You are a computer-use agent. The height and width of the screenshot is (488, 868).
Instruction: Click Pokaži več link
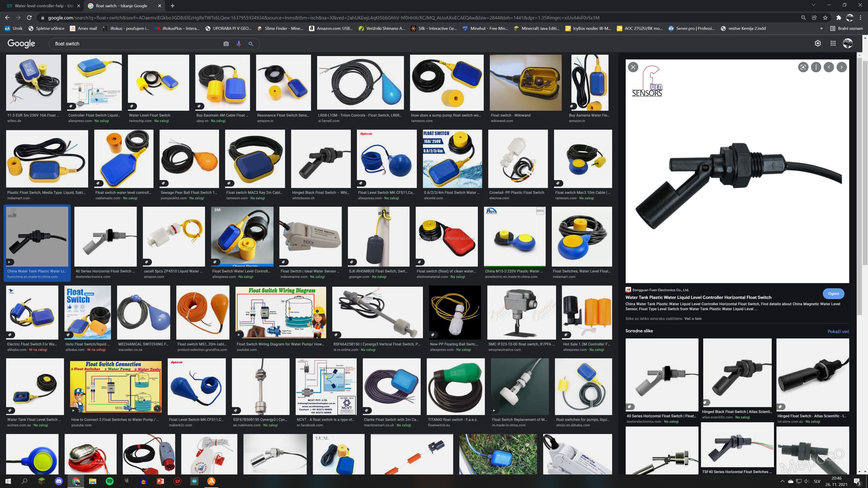838,332
